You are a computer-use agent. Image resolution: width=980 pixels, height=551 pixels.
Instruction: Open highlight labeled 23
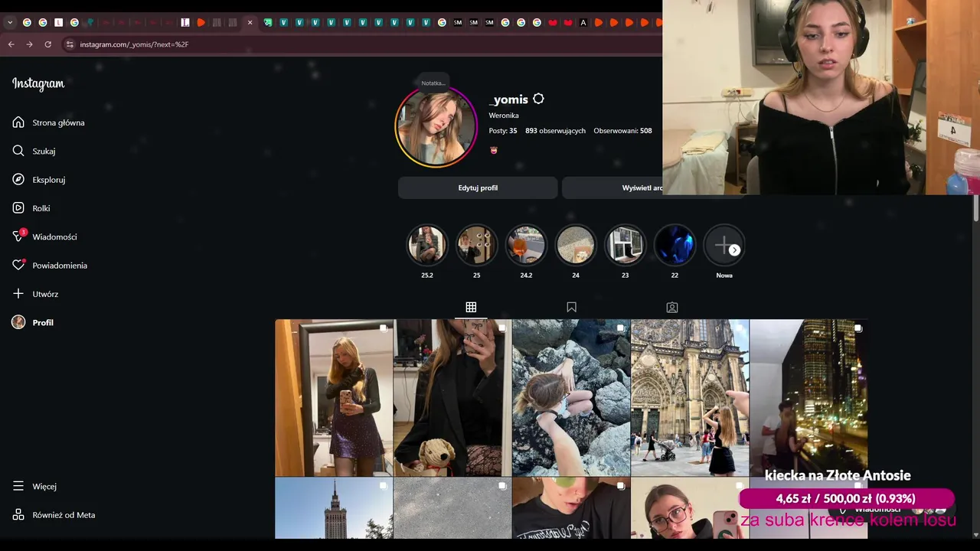[x=625, y=245]
